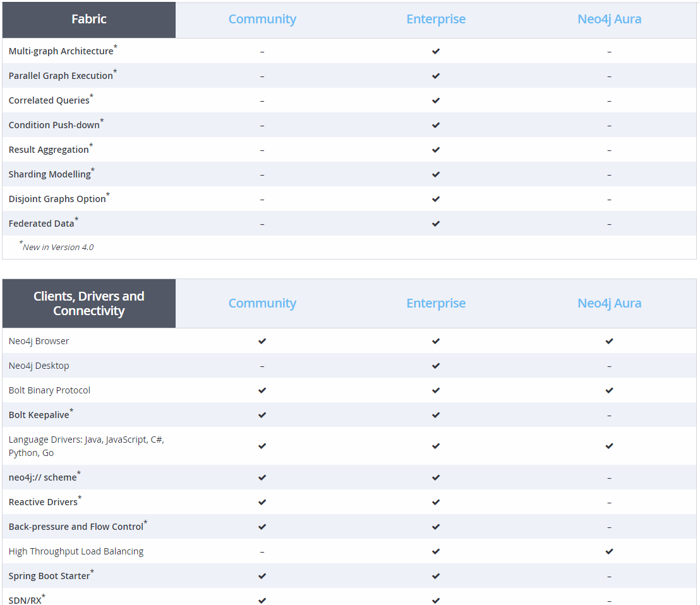
Task: Click Enterprise checkmark for Parallel Graph Execution
Action: (x=436, y=75)
